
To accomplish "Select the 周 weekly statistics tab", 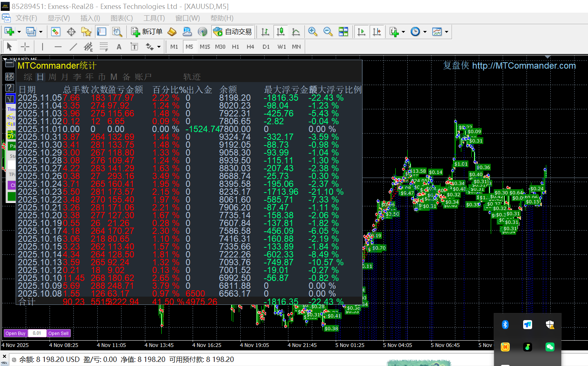I will point(53,77).
